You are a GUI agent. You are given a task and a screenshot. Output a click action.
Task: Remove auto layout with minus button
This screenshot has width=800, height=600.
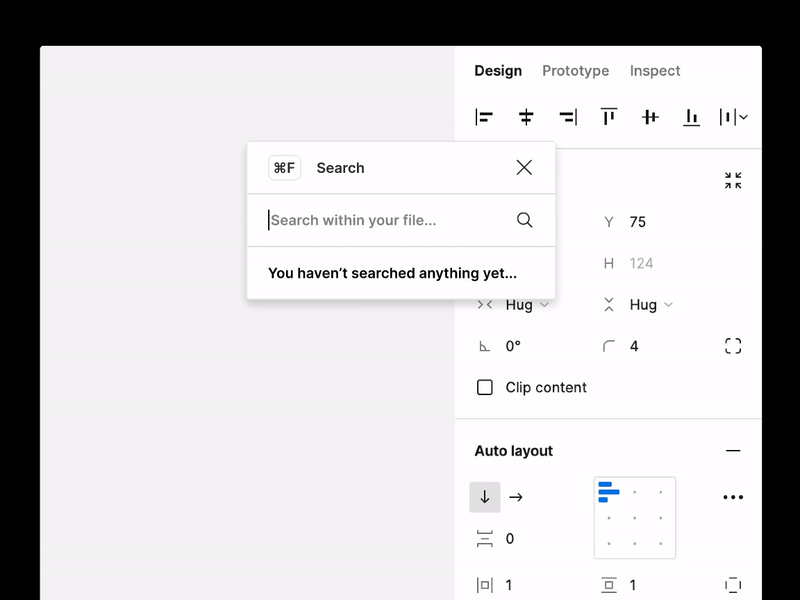(733, 451)
